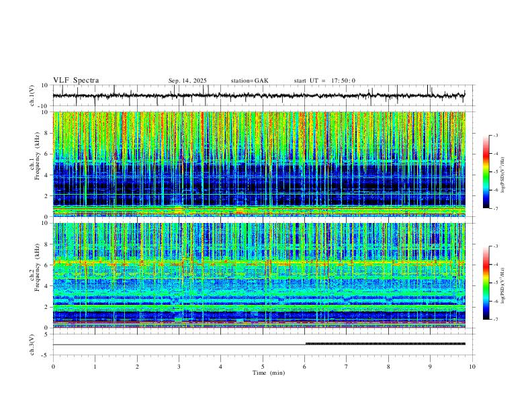
Task: Click the 'station=GAK' label
Action: tap(249, 81)
